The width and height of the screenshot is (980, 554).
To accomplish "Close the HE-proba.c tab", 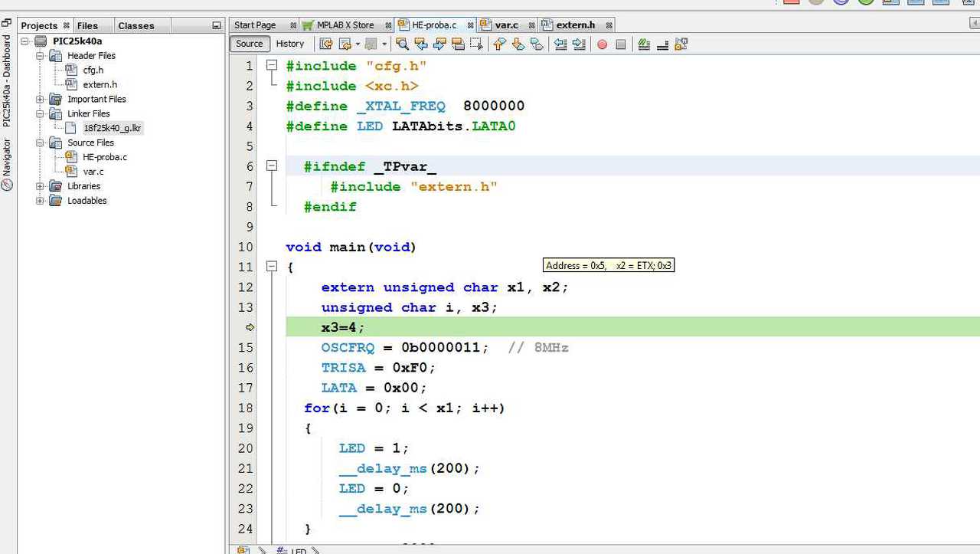I will pyautogui.click(x=469, y=25).
